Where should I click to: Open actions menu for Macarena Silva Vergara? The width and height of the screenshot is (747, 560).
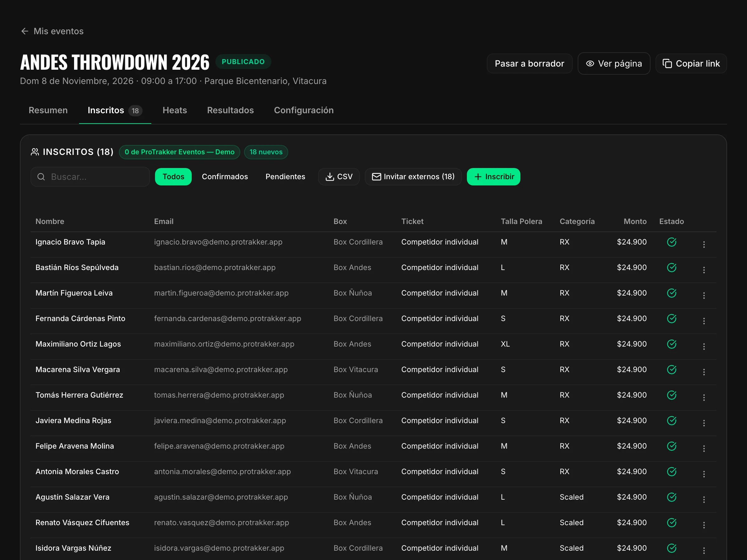click(704, 372)
